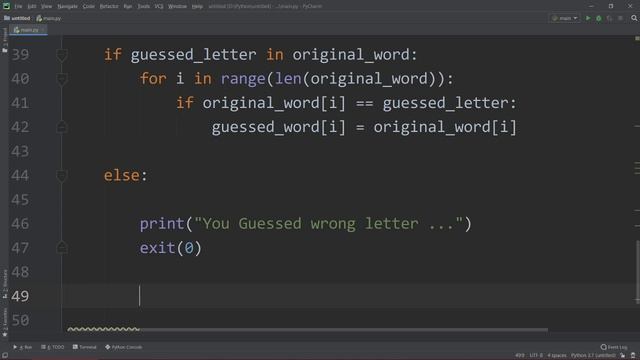Click the grayed-out Stop icon

[620, 18]
